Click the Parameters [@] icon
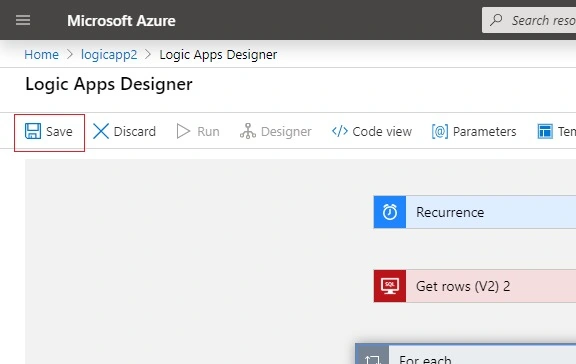This screenshot has height=364, width=576. click(x=440, y=131)
